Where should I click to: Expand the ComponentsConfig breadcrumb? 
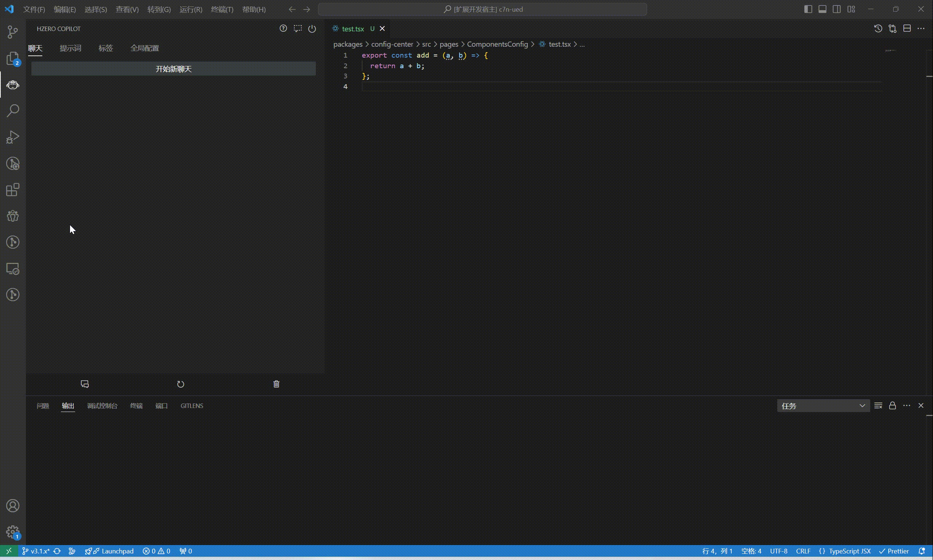(x=498, y=44)
